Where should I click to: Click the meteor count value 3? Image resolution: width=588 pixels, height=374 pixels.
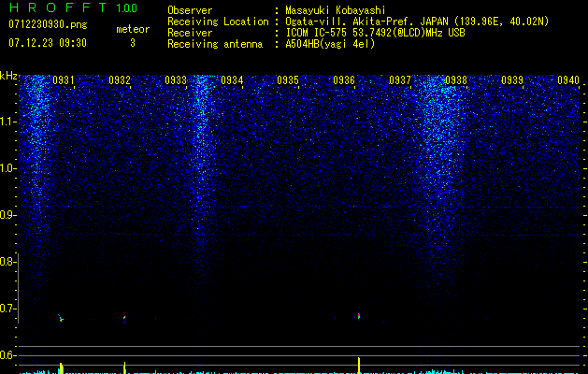point(133,43)
